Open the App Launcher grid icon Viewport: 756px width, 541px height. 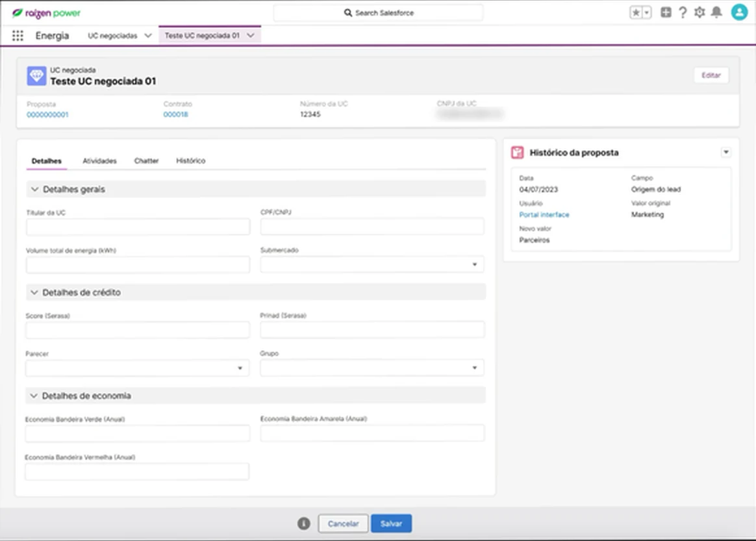pos(18,36)
